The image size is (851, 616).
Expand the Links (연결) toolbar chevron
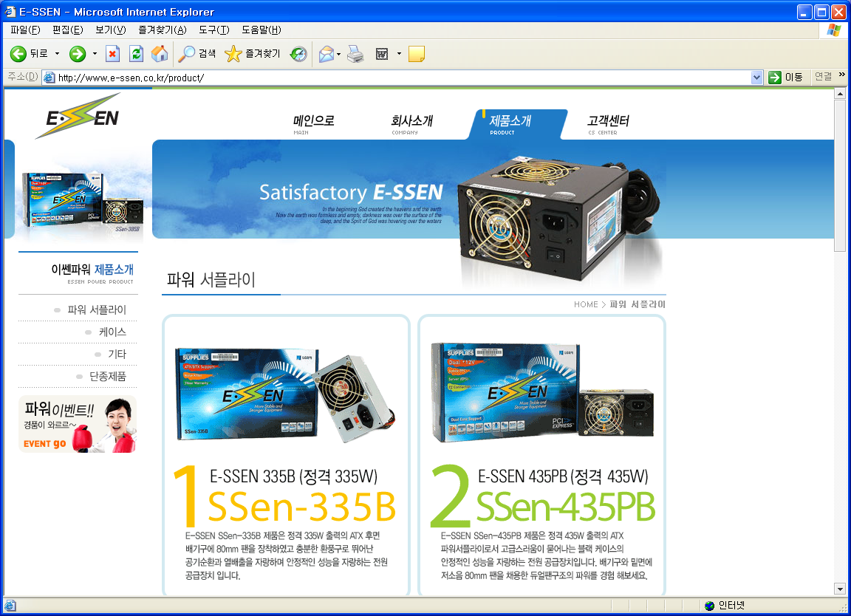click(x=842, y=75)
